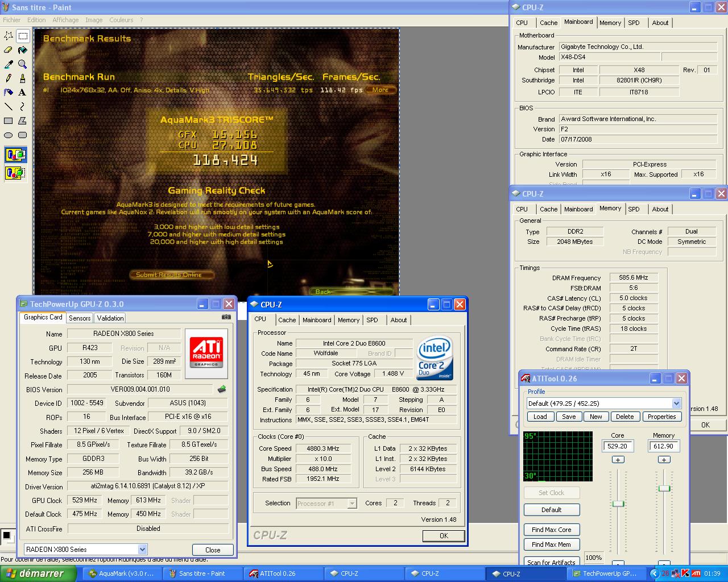728x582 pixels.
Task: Select the rectangular Select tool in Paint
Action: pyautogui.click(x=23, y=36)
